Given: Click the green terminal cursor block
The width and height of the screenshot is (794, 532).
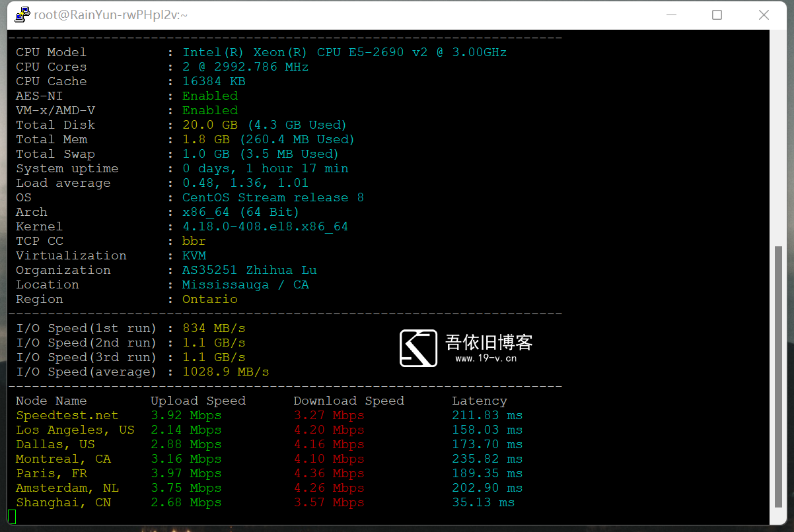Looking at the screenshot, I should pos(11,517).
